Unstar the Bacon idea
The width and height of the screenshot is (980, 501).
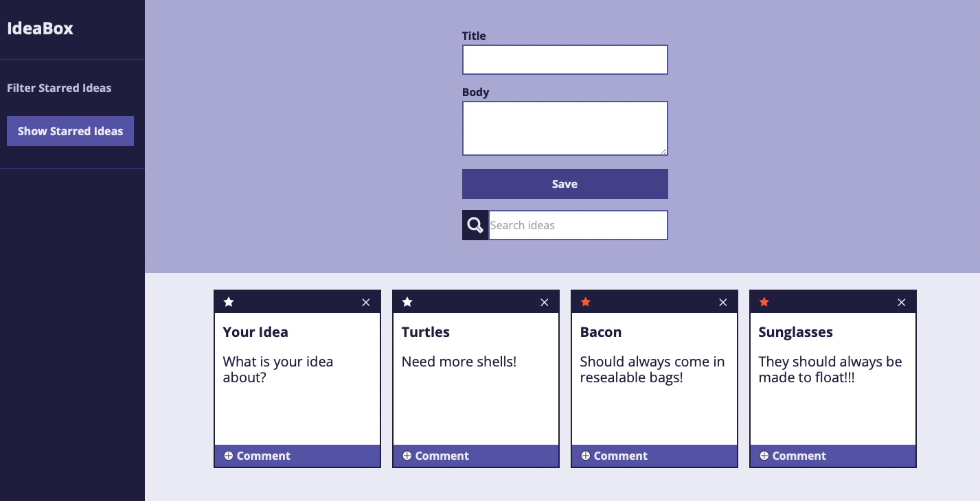tap(585, 302)
